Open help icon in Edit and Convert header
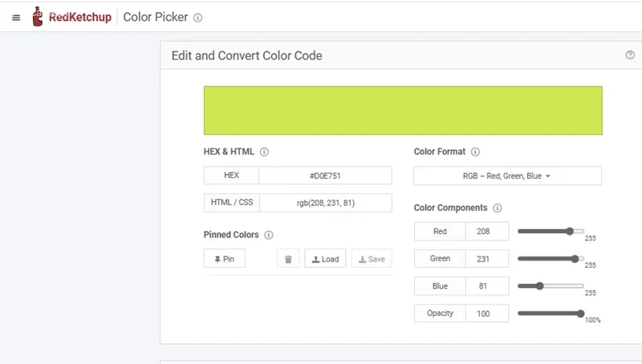 tap(630, 55)
